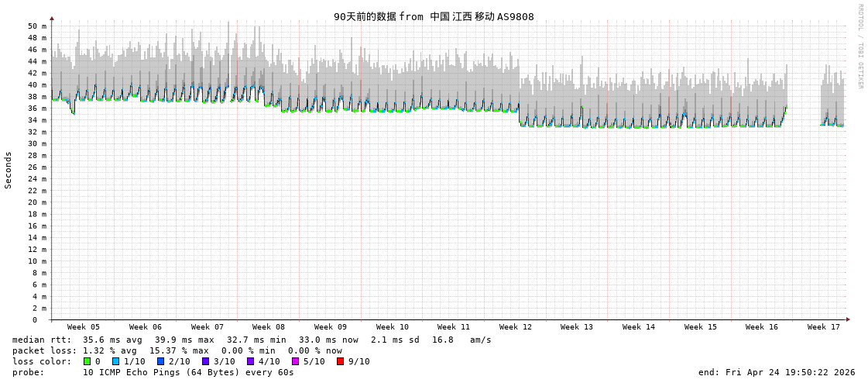
Task: Click the Week 17 axis label
Action: (x=824, y=327)
